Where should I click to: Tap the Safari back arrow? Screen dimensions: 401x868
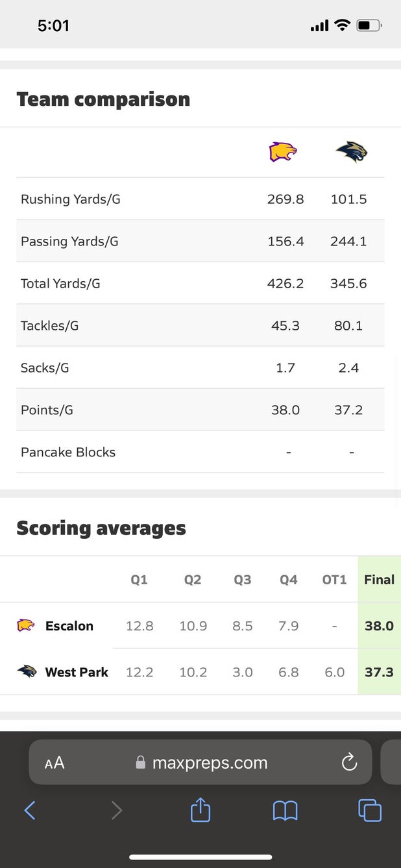(30, 810)
